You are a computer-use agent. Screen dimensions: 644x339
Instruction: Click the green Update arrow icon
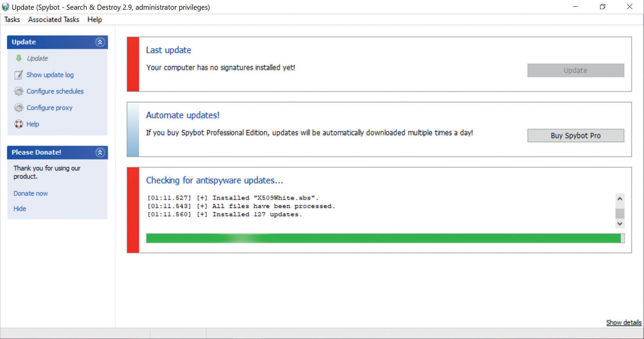[19, 58]
